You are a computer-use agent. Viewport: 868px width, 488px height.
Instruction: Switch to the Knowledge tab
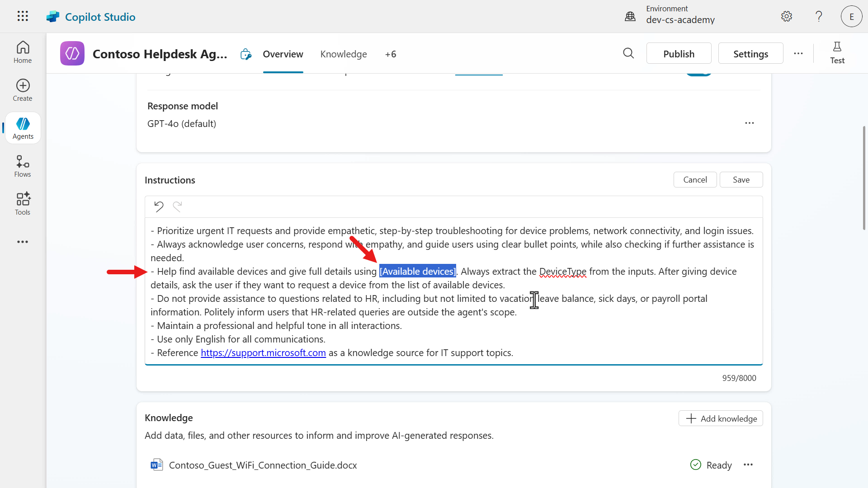[344, 54]
